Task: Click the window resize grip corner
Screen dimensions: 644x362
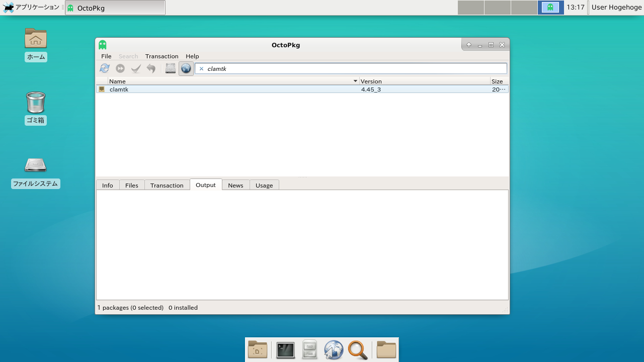Action: 505,310
